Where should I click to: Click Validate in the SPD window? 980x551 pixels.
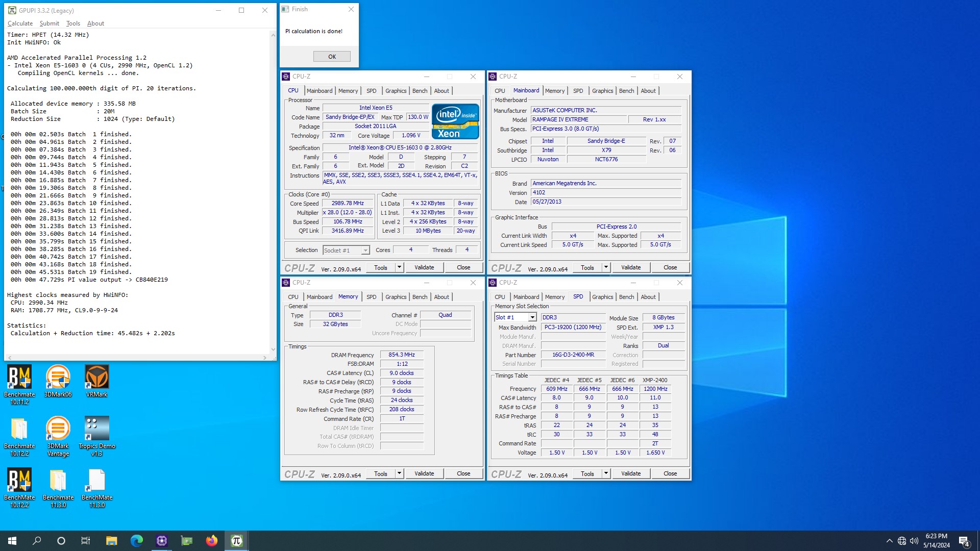pyautogui.click(x=631, y=473)
